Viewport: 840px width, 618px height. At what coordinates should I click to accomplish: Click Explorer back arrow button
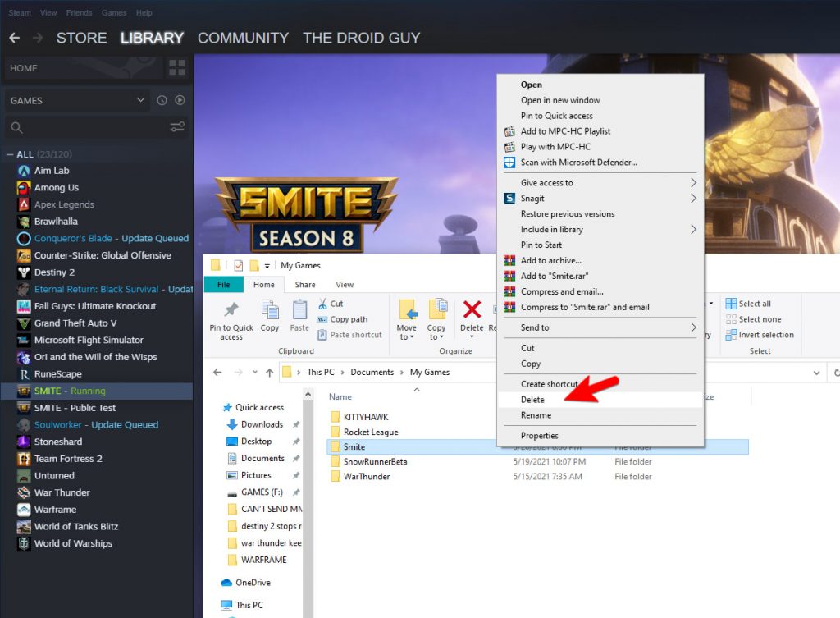(x=217, y=373)
